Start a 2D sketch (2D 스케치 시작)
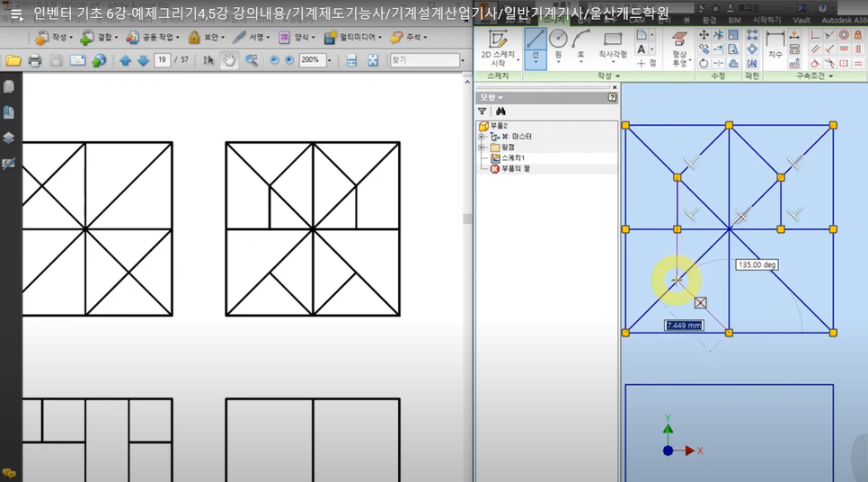Screen dimensions: 868x482 (x=498, y=49)
